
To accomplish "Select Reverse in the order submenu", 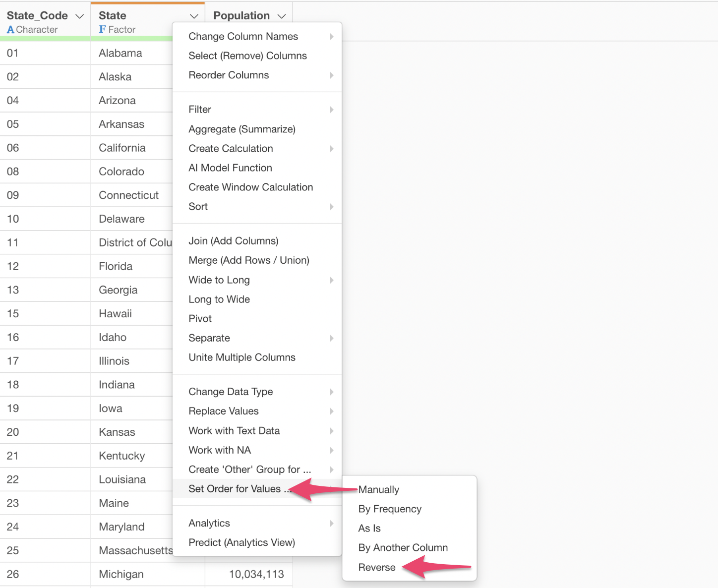I will 377,568.
